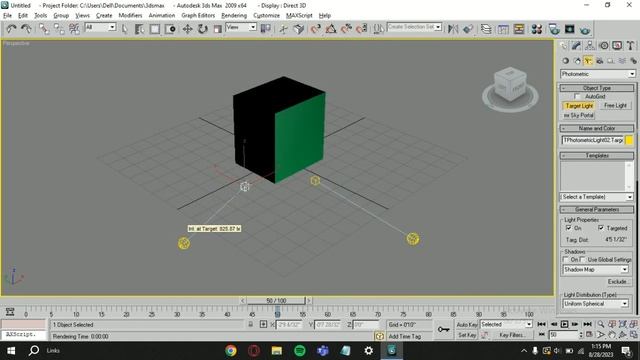Toggle the 3D Snaps tool

(316, 29)
